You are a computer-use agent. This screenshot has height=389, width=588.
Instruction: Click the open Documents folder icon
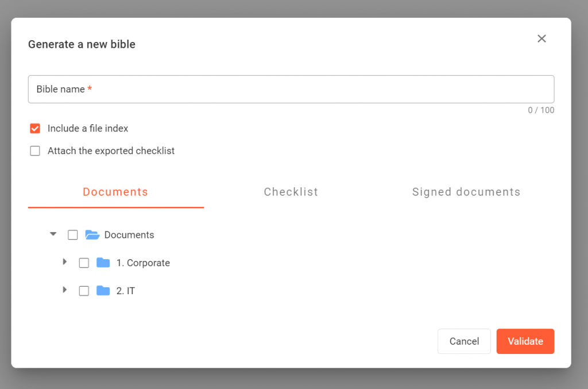(92, 234)
